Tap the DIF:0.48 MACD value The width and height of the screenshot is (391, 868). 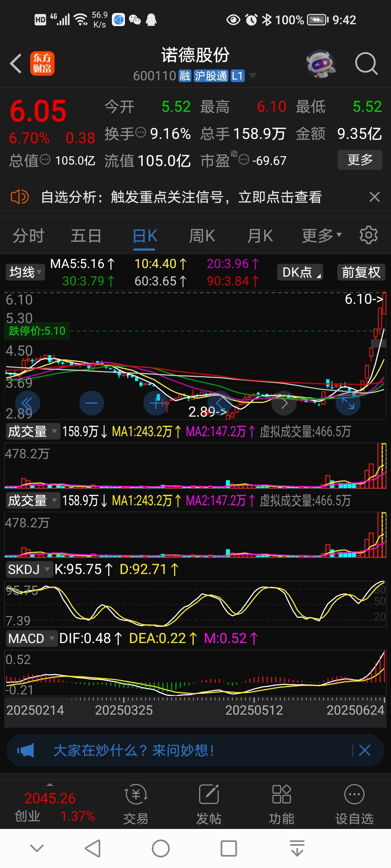pyautogui.click(x=91, y=638)
